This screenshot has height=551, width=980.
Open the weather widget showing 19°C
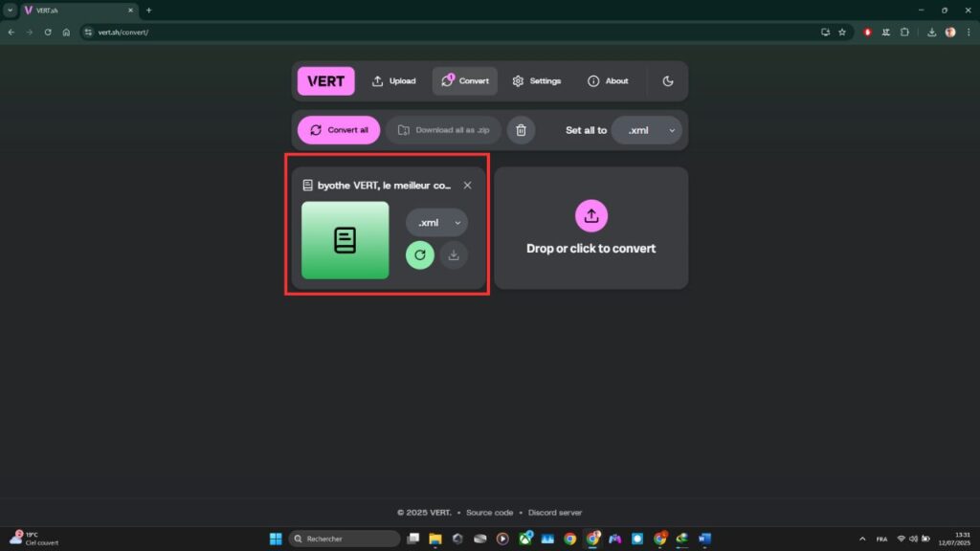(x=34, y=539)
